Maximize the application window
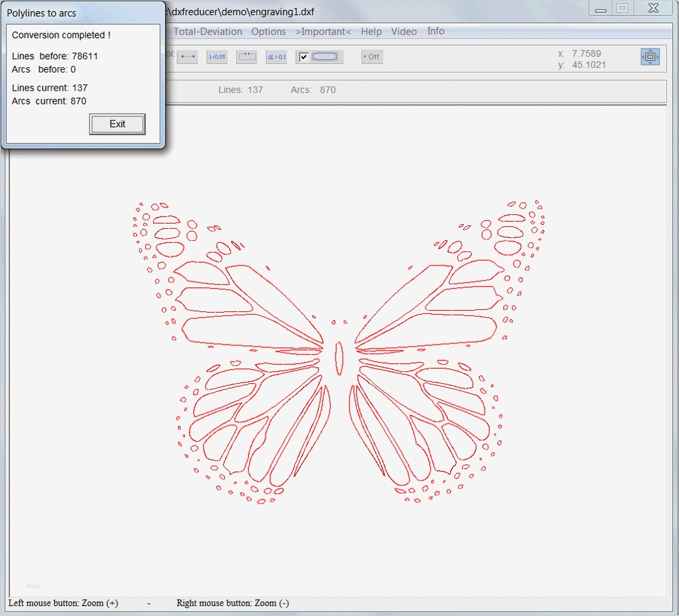 622,9
